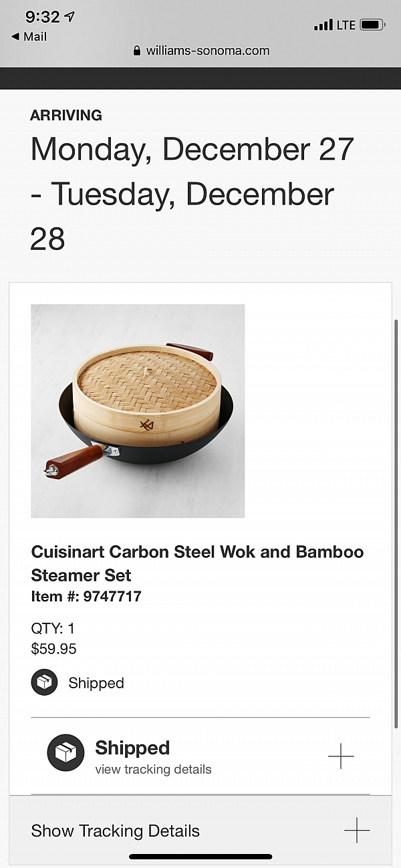Click the bold Shipped heading
This screenshot has width=401, height=868.
pyautogui.click(x=132, y=748)
